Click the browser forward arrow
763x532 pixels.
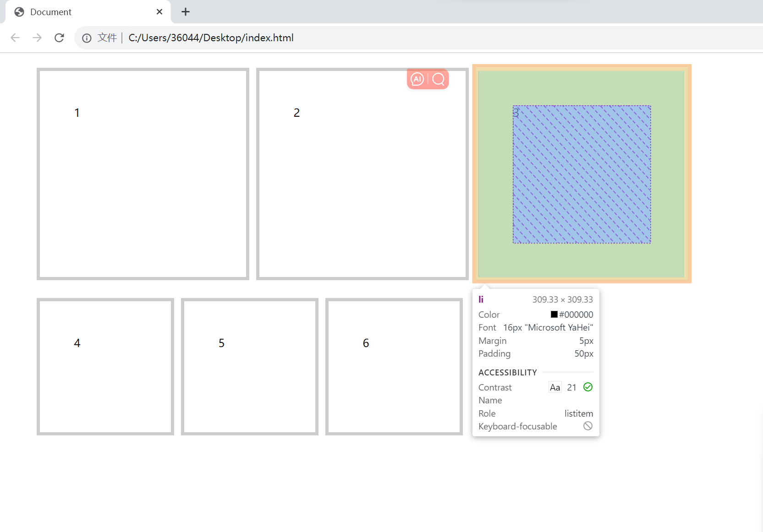[x=37, y=38]
